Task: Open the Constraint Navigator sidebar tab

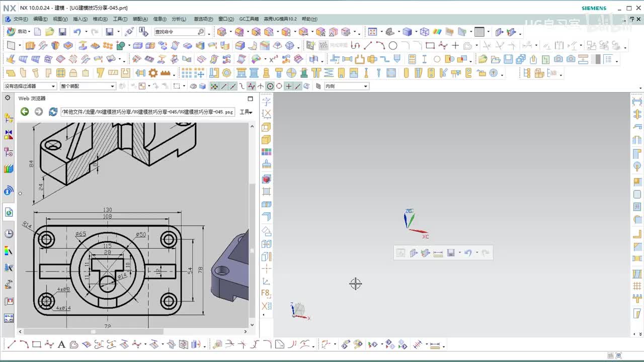Action: click(x=9, y=135)
